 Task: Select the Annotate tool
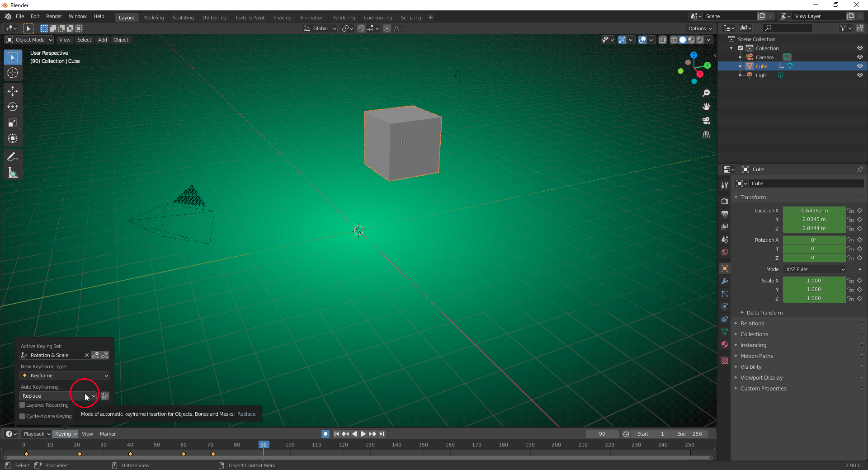[x=13, y=157]
